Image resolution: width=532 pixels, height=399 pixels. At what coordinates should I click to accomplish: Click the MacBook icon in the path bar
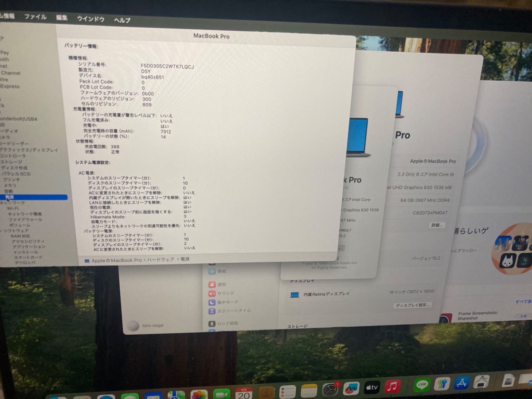tap(87, 261)
